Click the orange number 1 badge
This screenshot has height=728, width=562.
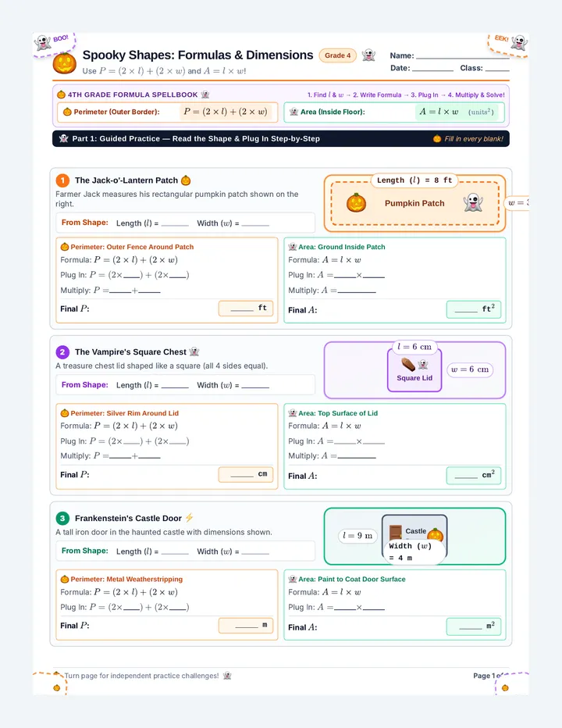(62, 180)
